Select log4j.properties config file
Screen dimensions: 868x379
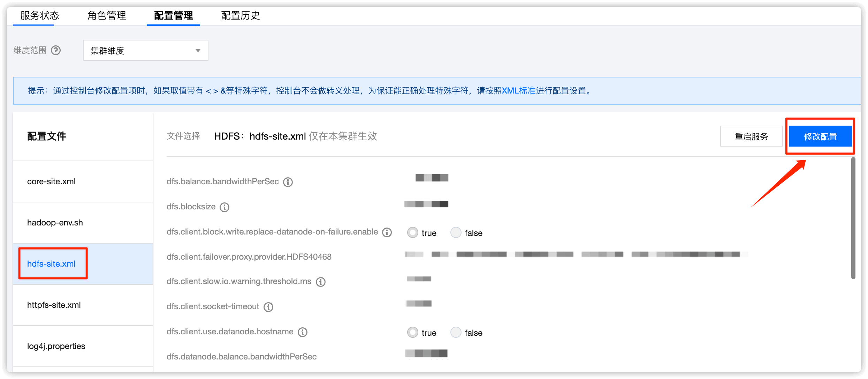coord(83,346)
